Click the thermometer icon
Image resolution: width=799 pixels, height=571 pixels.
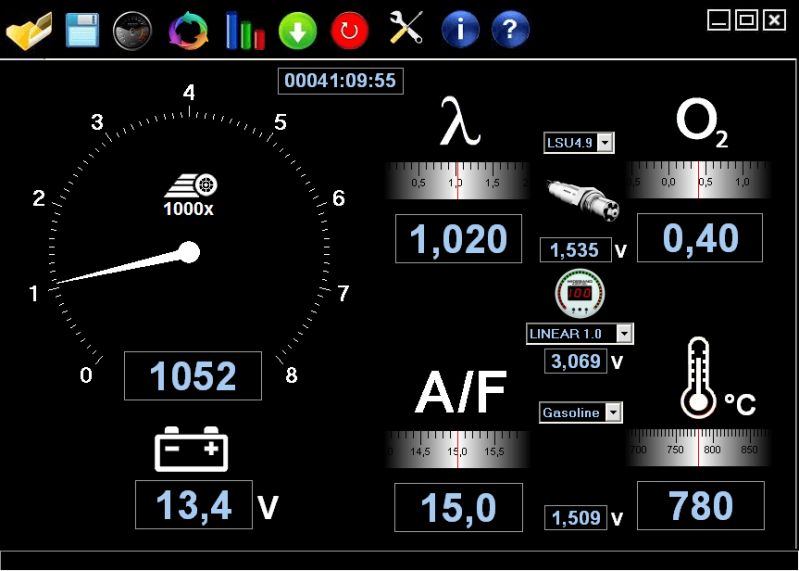click(x=698, y=377)
